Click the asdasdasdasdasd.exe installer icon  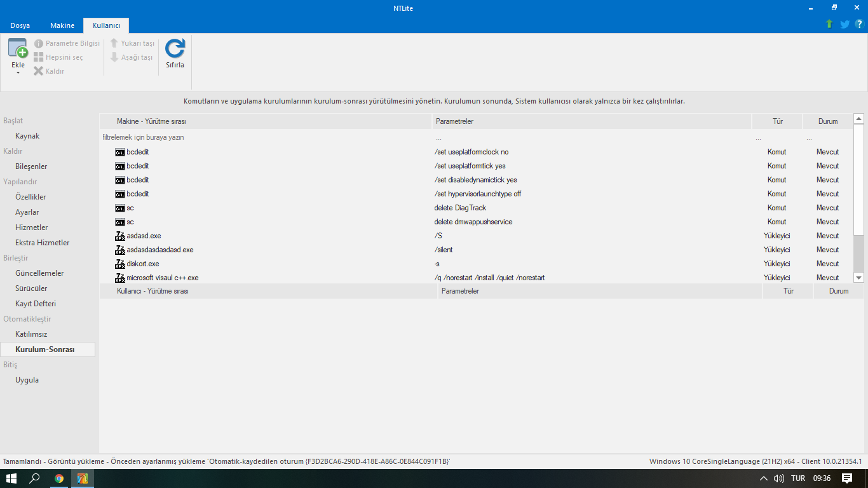120,250
